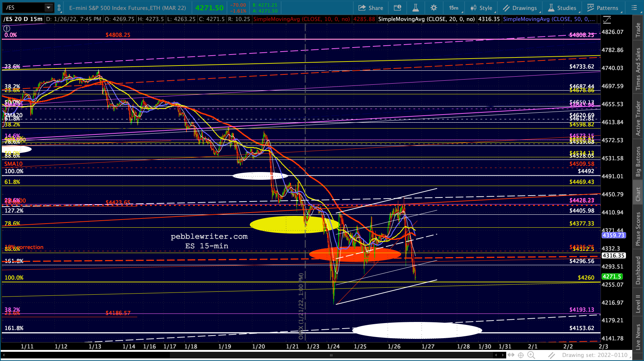Open the Drawings tools menu
Screen dimensions: 644x361
click(x=520, y=8)
